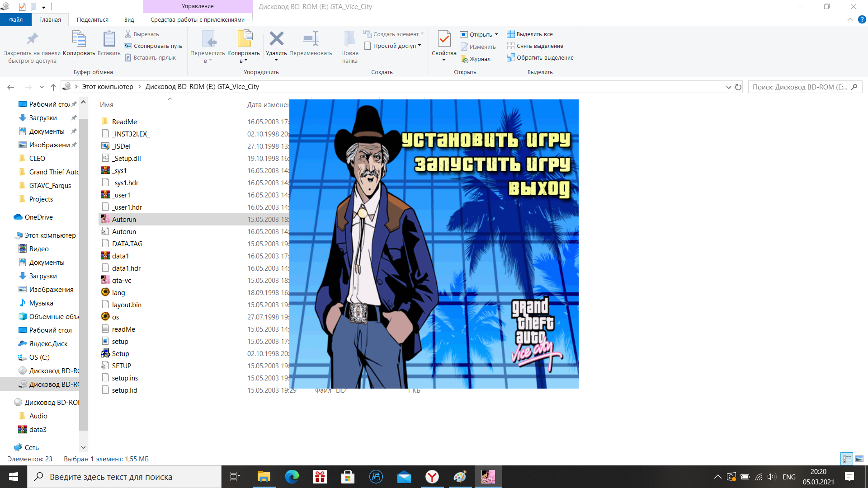Switch to details list view icon in status bar

coord(847,459)
